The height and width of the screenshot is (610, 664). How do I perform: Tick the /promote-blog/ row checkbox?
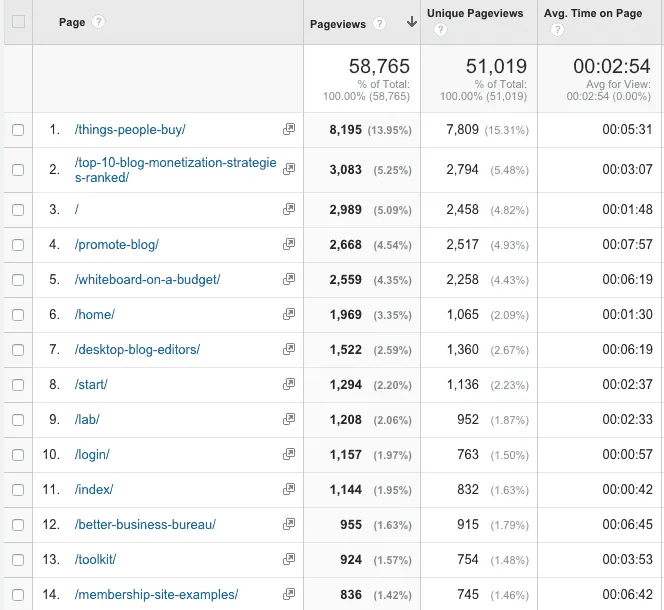pyautogui.click(x=18, y=245)
